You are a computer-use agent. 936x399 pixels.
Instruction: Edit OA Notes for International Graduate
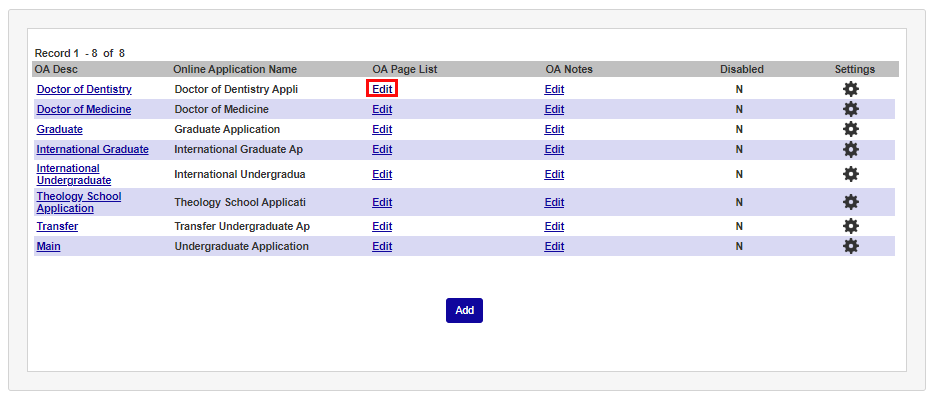[554, 149]
